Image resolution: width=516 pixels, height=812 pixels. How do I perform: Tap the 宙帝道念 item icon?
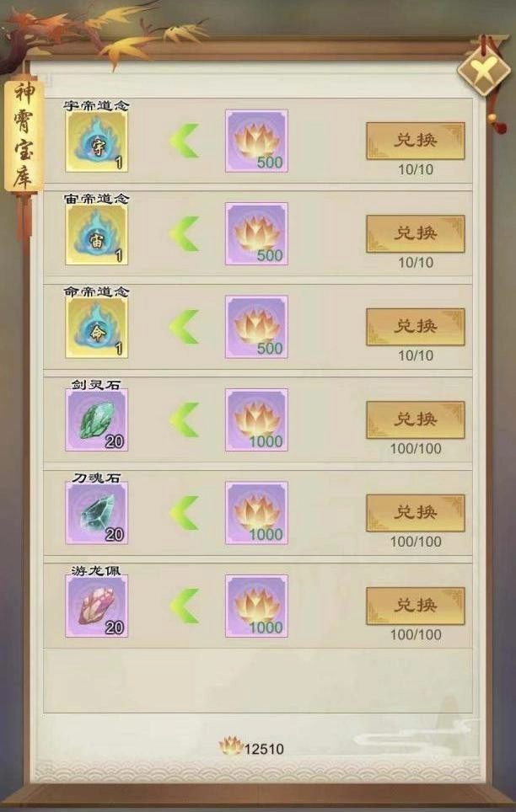[x=96, y=233]
